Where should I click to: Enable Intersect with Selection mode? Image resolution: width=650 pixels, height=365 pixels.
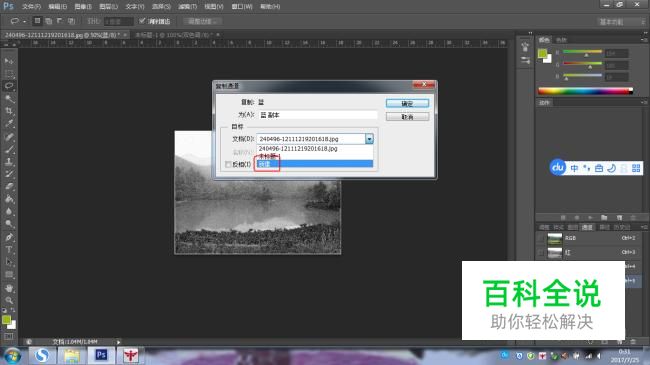[x=71, y=21]
